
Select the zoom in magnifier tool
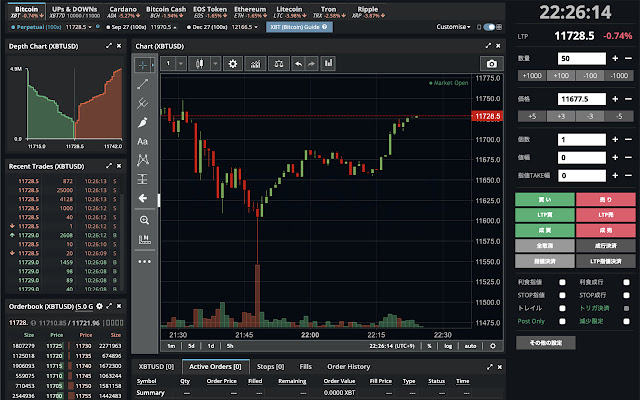tap(143, 219)
